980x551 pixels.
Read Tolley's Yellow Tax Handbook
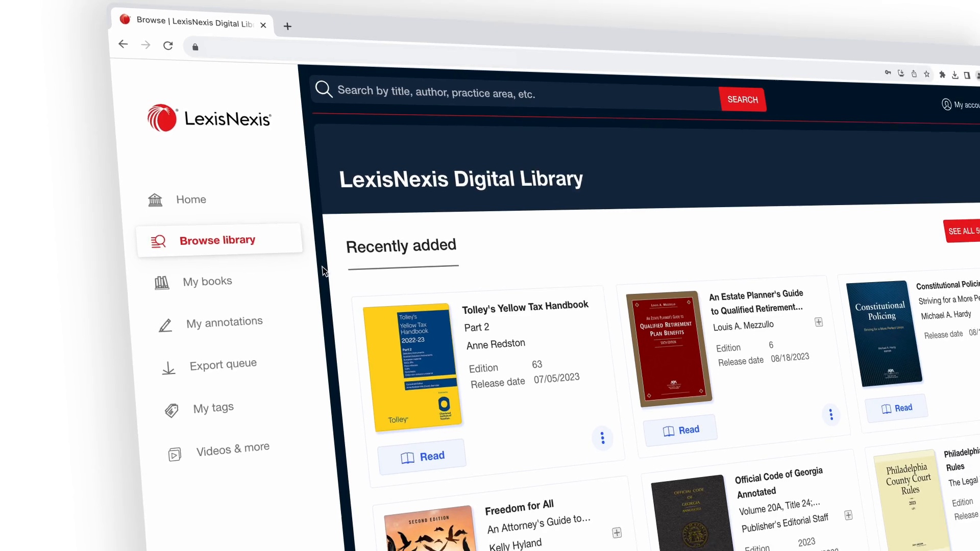coord(422,456)
